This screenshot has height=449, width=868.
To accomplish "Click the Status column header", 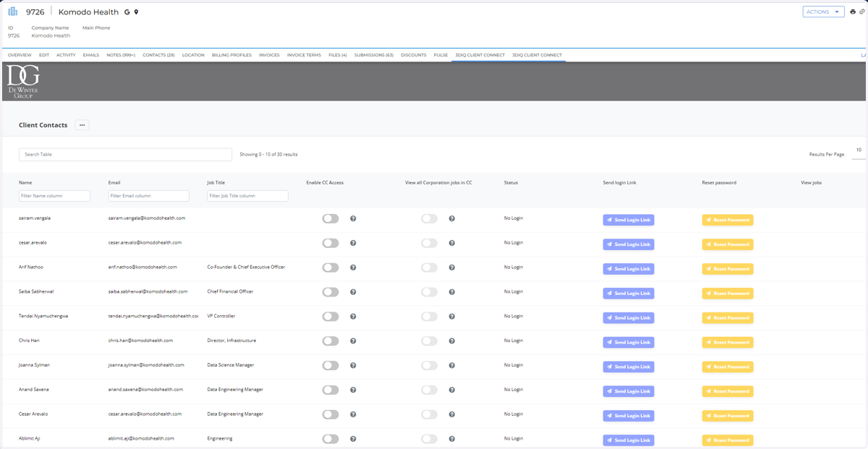I will 511,183.
